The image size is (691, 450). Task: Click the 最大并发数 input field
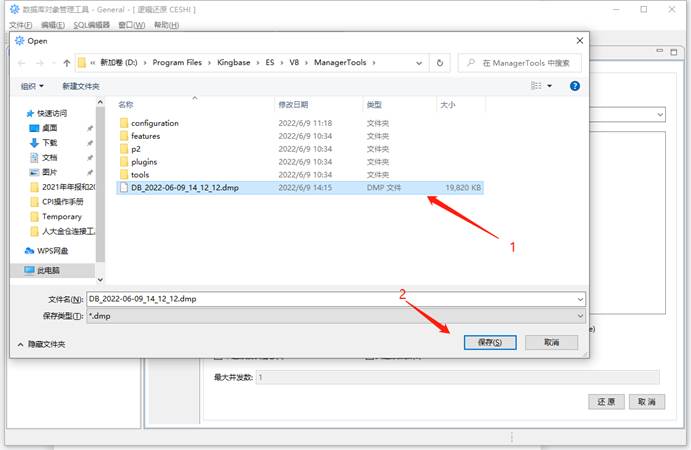tap(457, 377)
